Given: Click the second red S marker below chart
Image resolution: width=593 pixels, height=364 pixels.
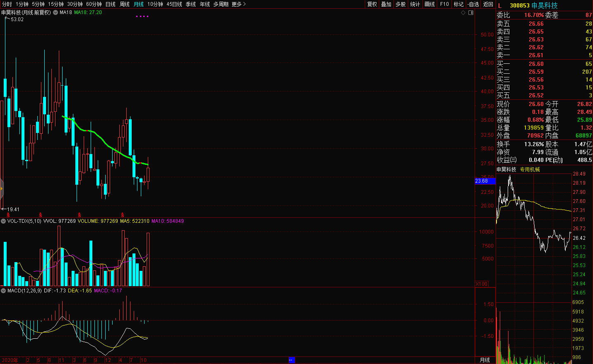Looking at the screenshot, I should coord(41,215).
